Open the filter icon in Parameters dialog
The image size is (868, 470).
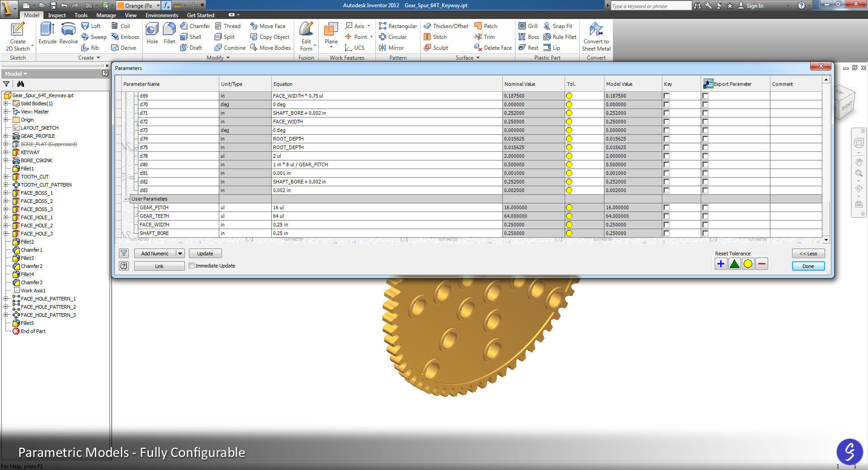click(x=124, y=254)
